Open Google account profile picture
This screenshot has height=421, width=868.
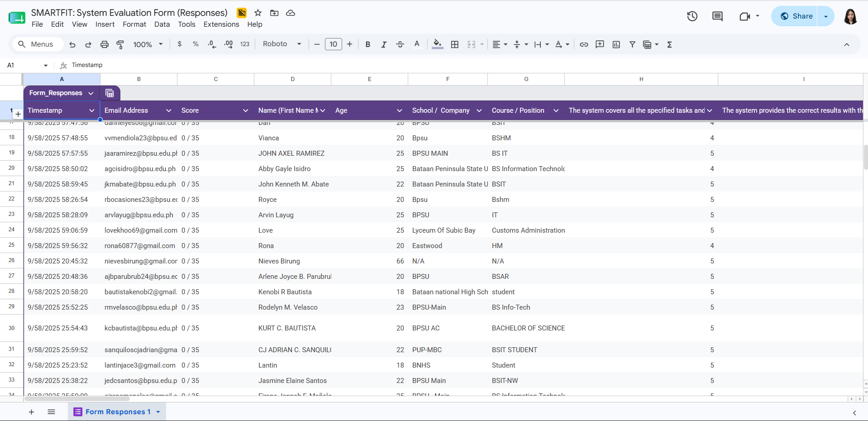click(850, 16)
